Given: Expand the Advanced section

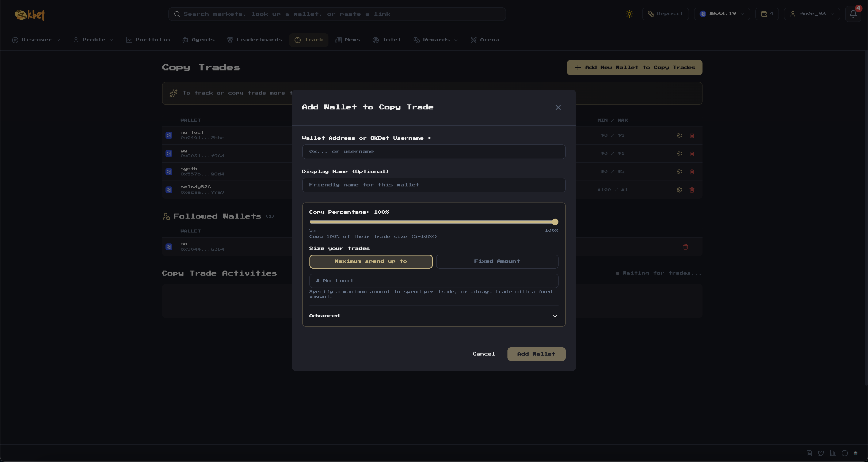Looking at the screenshot, I should [434, 316].
